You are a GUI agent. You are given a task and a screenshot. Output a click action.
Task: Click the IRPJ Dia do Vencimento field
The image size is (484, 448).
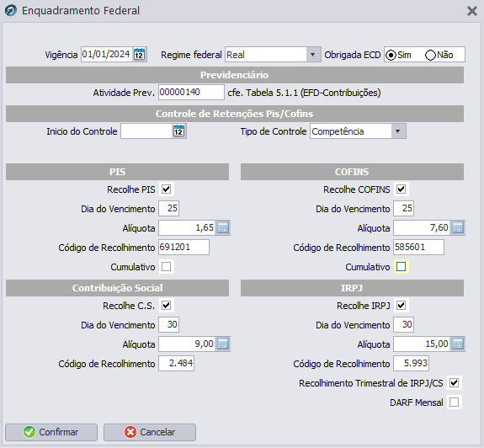click(403, 324)
